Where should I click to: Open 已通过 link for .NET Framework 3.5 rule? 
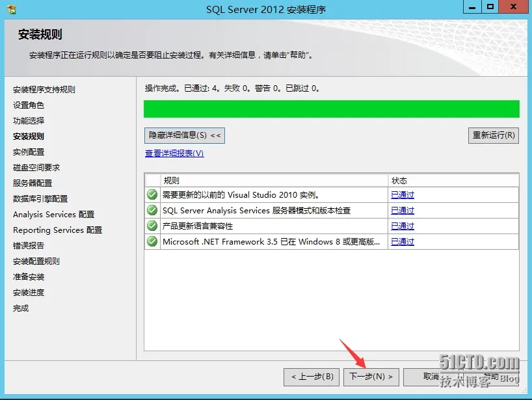click(x=403, y=241)
